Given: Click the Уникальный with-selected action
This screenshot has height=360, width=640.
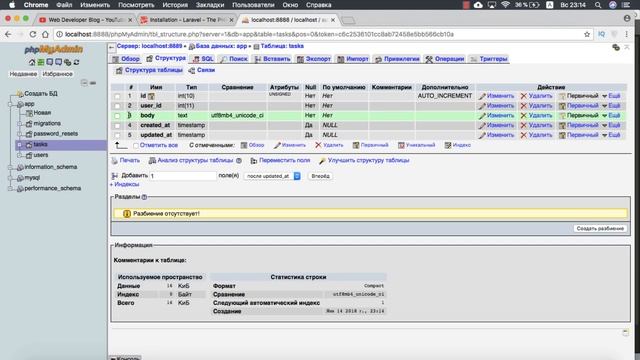Looking at the screenshot, I should point(417,145).
